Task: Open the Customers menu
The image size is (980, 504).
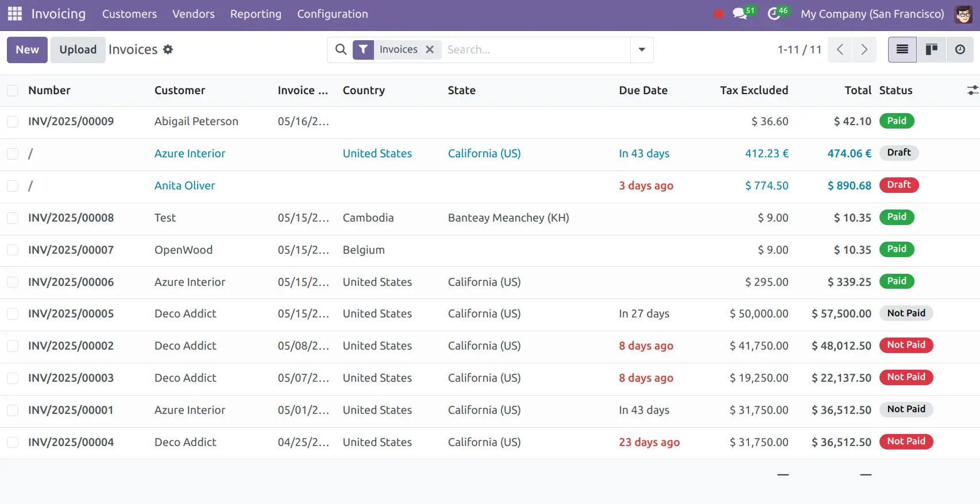Action: [129, 14]
